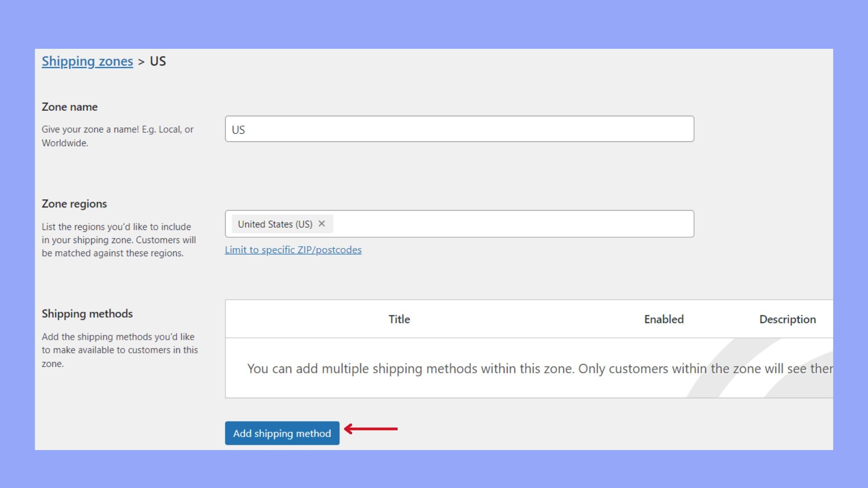Click the red arrow pointing at button
The width and height of the screenshot is (868, 488).
[371, 429]
